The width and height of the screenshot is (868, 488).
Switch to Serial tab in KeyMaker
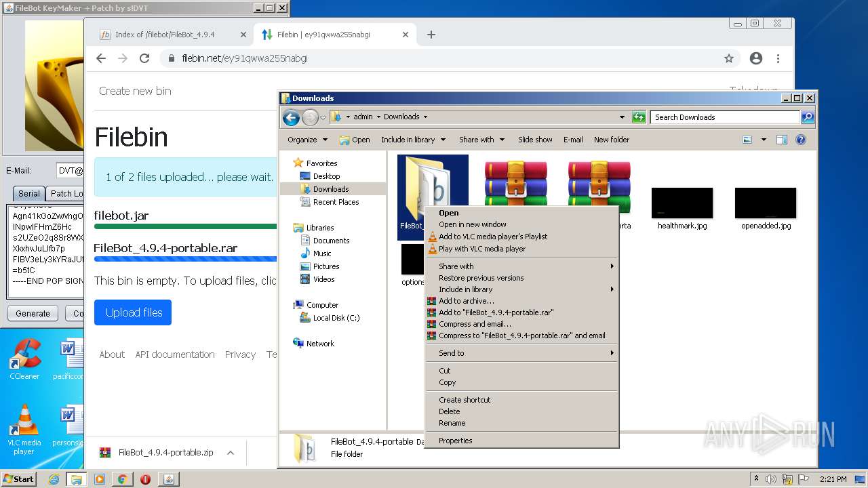point(28,193)
